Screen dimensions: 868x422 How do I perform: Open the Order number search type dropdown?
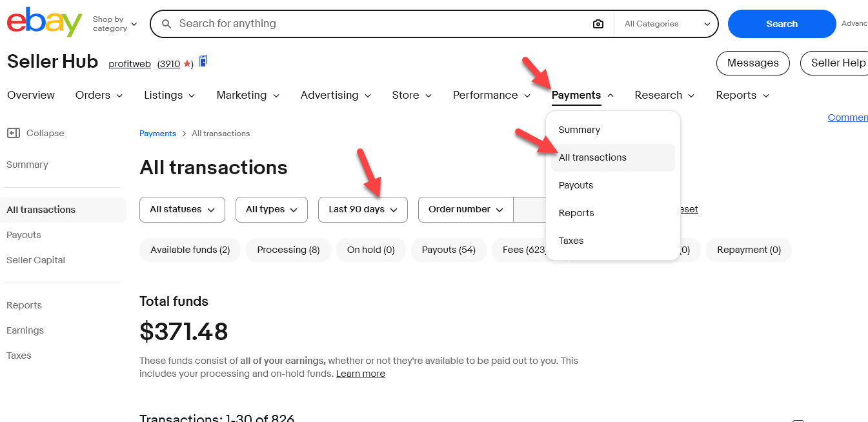tap(466, 210)
